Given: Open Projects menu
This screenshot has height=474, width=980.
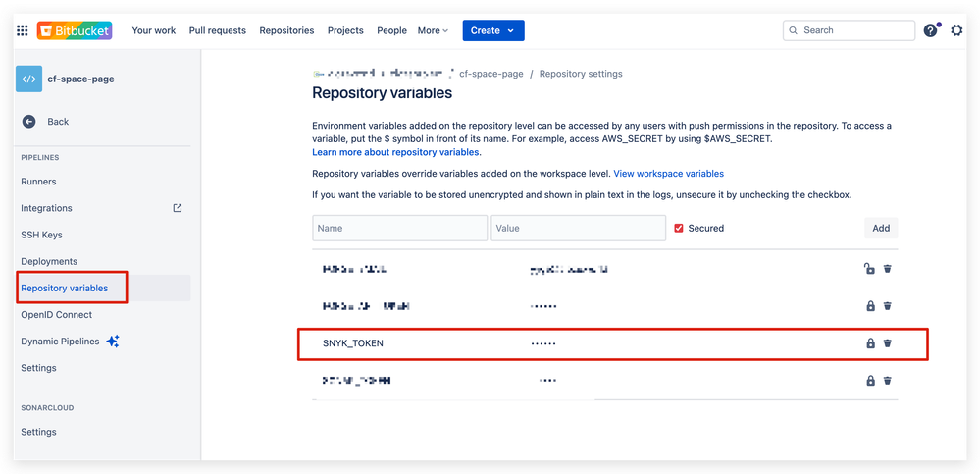Looking at the screenshot, I should tap(345, 30).
